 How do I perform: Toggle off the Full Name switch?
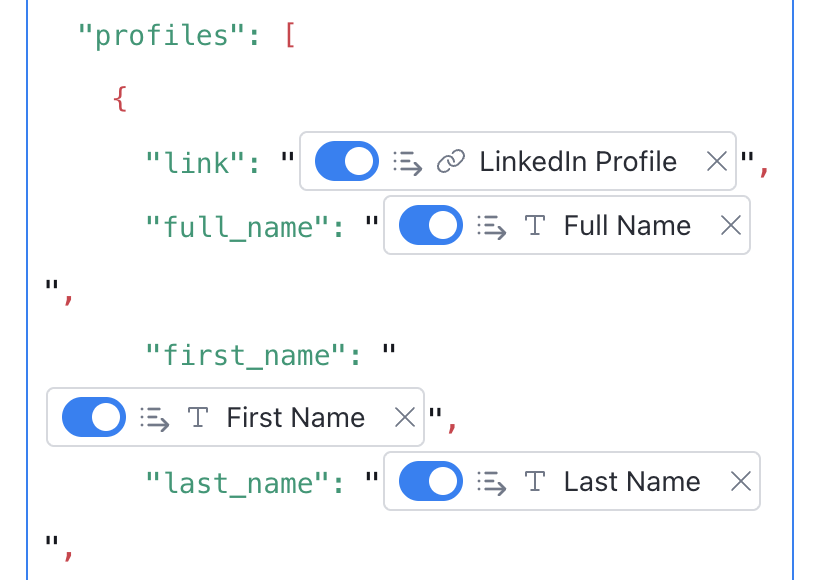431,225
